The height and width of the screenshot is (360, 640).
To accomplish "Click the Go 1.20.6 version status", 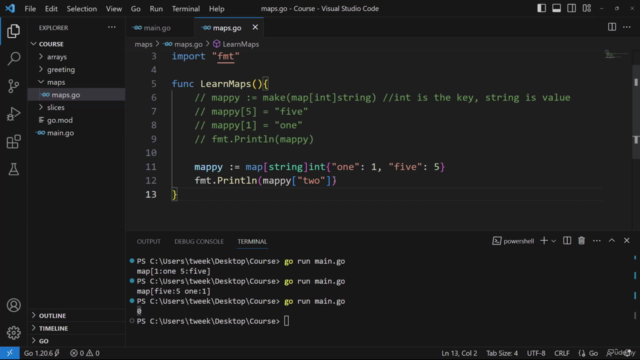I will click(x=41, y=353).
